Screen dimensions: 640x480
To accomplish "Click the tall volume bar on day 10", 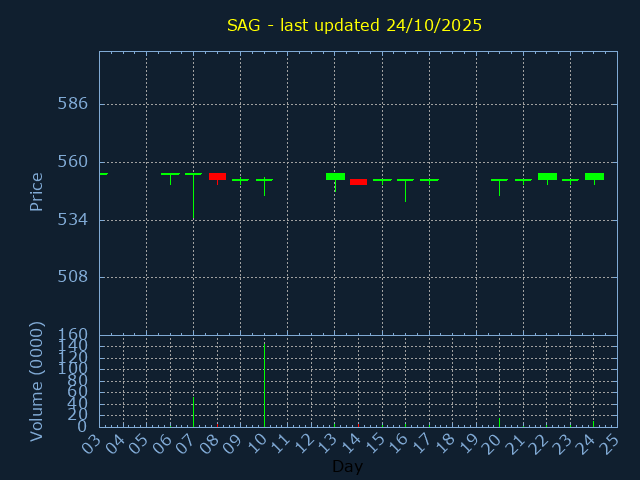I will 264,385.
